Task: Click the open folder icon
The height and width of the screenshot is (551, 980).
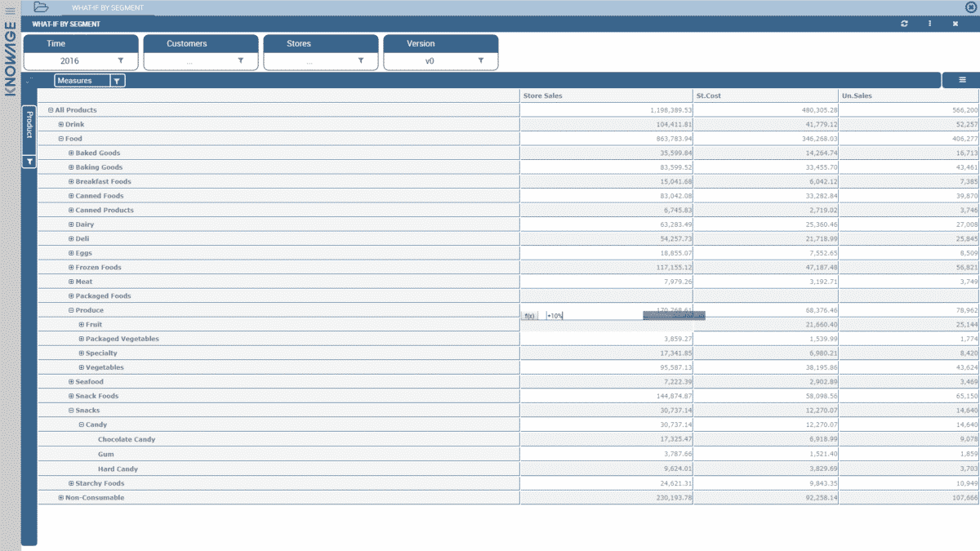Action: click(x=41, y=7)
